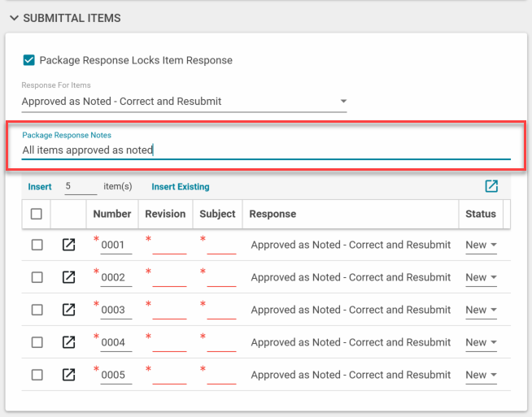Collapse the Submittal Items section

(14, 18)
